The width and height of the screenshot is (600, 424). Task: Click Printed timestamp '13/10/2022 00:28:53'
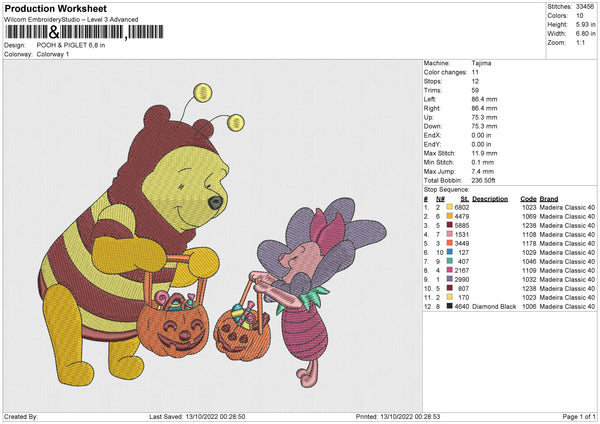pos(410,416)
